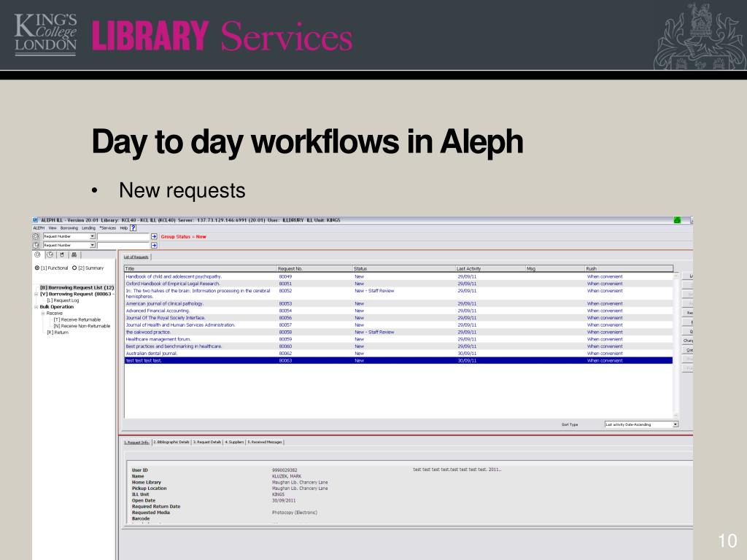
Task: Click 'New - Staff Review' status for request 80058
Action: pyautogui.click(x=374, y=332)
